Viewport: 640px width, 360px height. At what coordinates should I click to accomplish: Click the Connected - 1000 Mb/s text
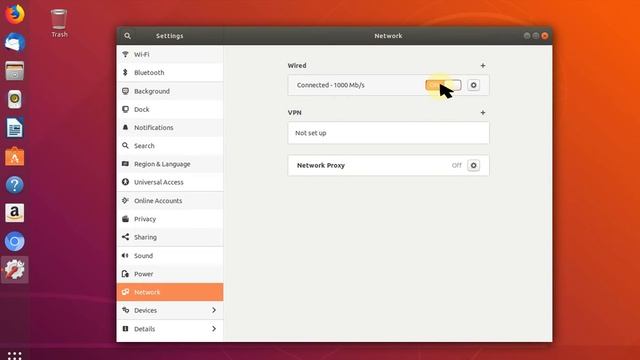click(x=331, y=85)
